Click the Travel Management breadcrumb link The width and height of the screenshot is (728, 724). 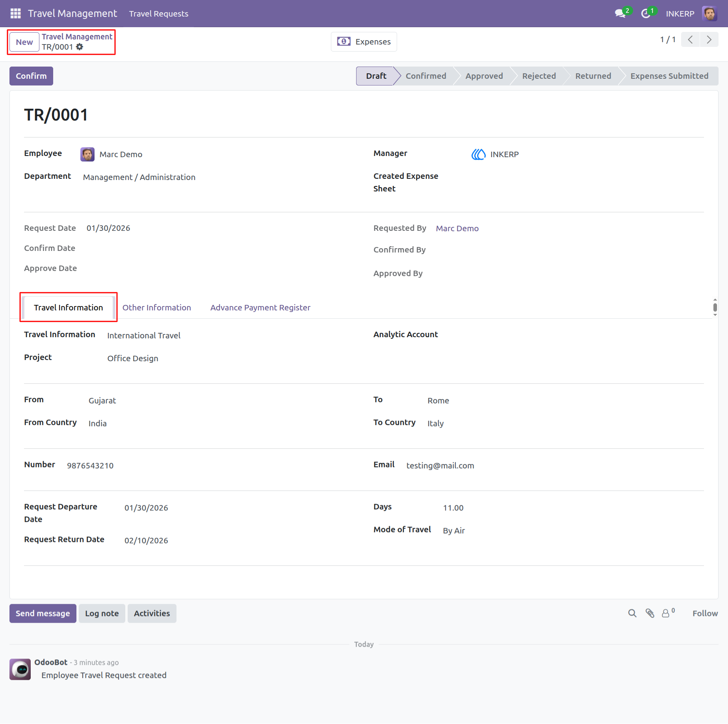pos(77,37)
